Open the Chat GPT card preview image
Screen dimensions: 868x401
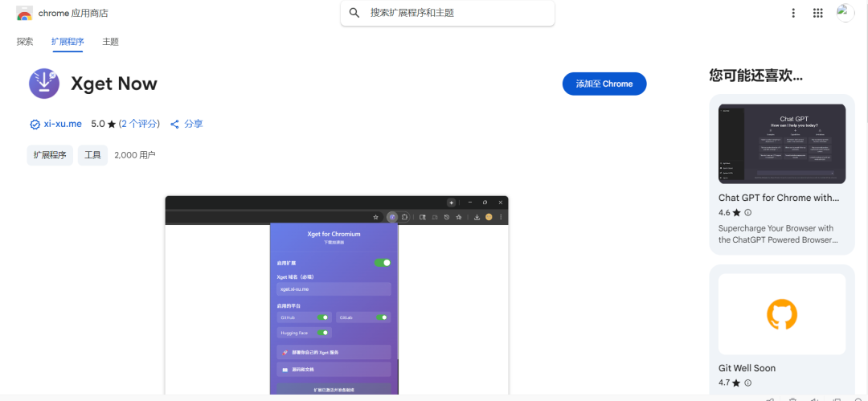click(x=782, y=144)
